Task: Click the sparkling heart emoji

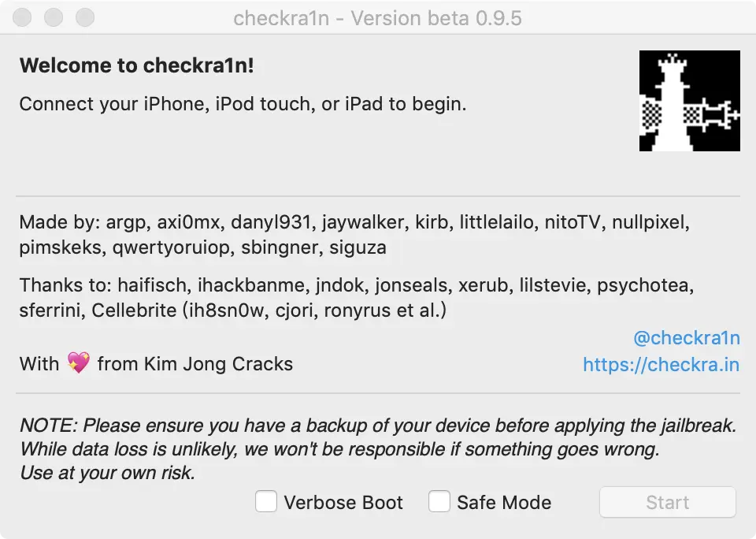Action: click(x=79, y=362)
